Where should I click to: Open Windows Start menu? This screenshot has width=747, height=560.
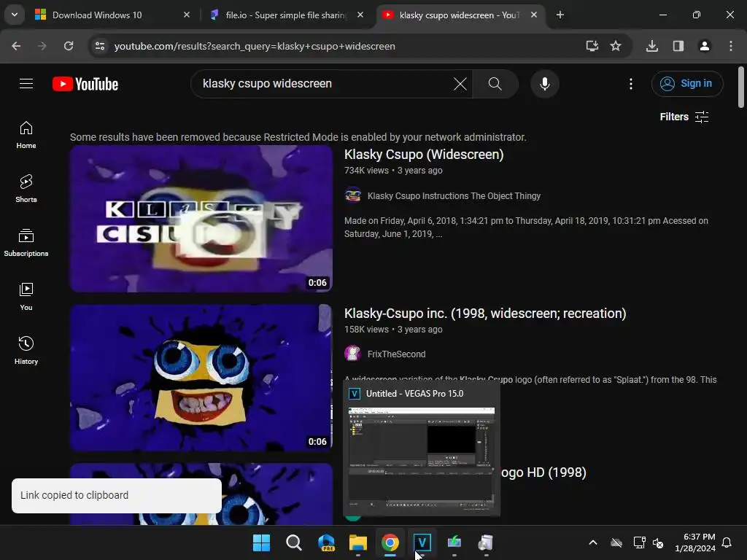coord(261,542)
